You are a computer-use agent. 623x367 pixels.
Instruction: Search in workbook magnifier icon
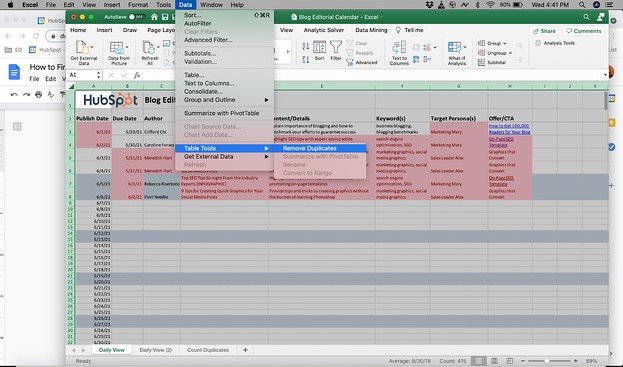coord(586,17)
